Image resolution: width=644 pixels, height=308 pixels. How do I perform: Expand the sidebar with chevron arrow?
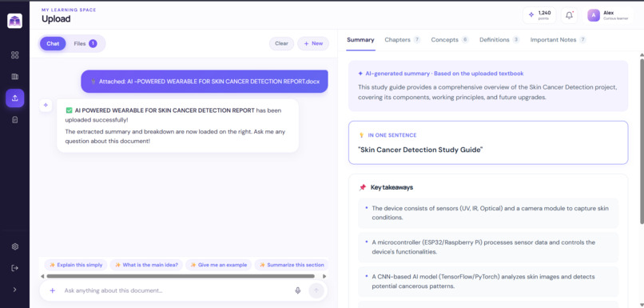(15, 290)
